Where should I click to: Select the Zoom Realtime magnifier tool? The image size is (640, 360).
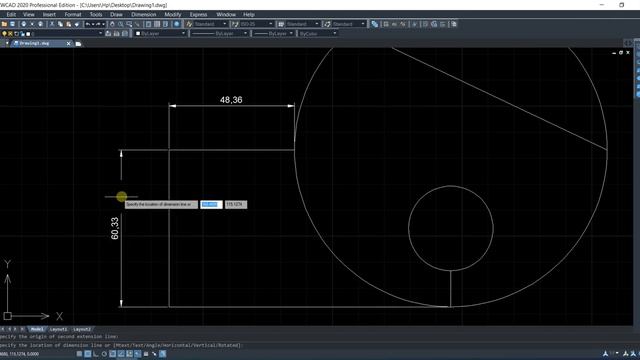point(120,24)
